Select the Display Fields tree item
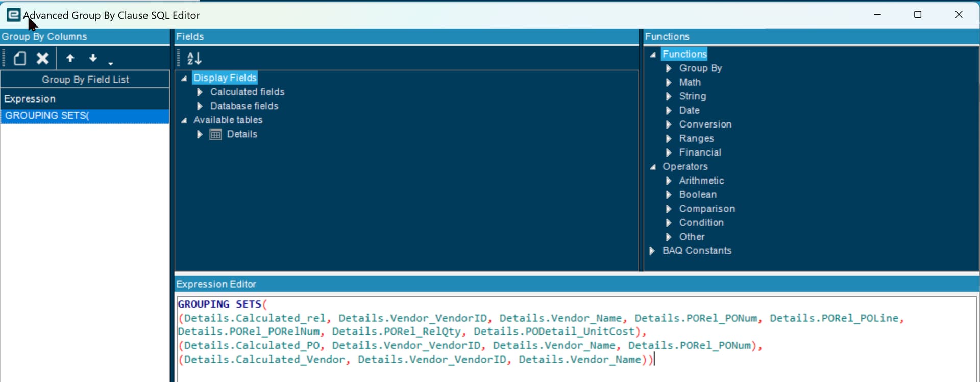 225,78
